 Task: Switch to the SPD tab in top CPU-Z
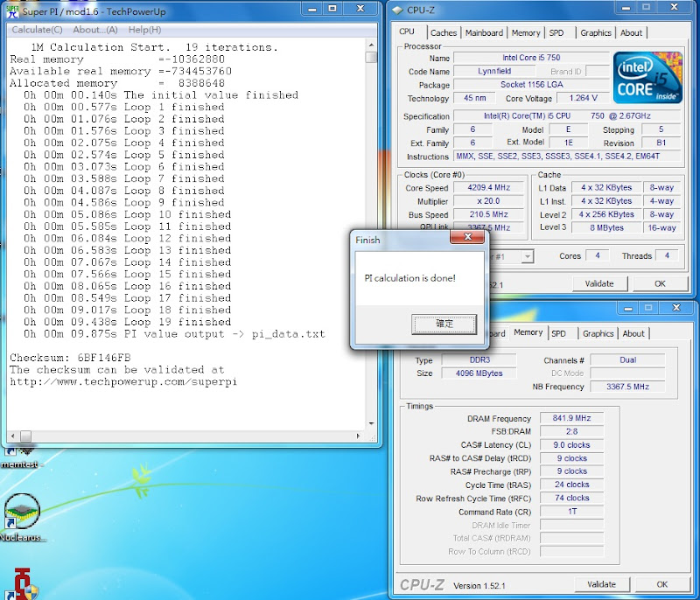coord(556,33)
